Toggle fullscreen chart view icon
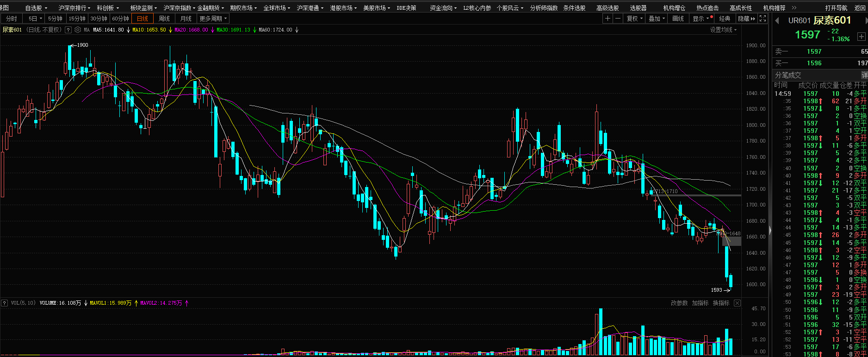Screen dimensions: 868x357 (x=763, y=19)
